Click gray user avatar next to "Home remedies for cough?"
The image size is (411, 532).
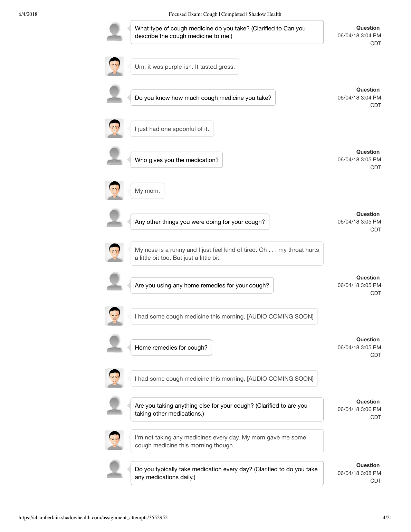click(114, 343)
